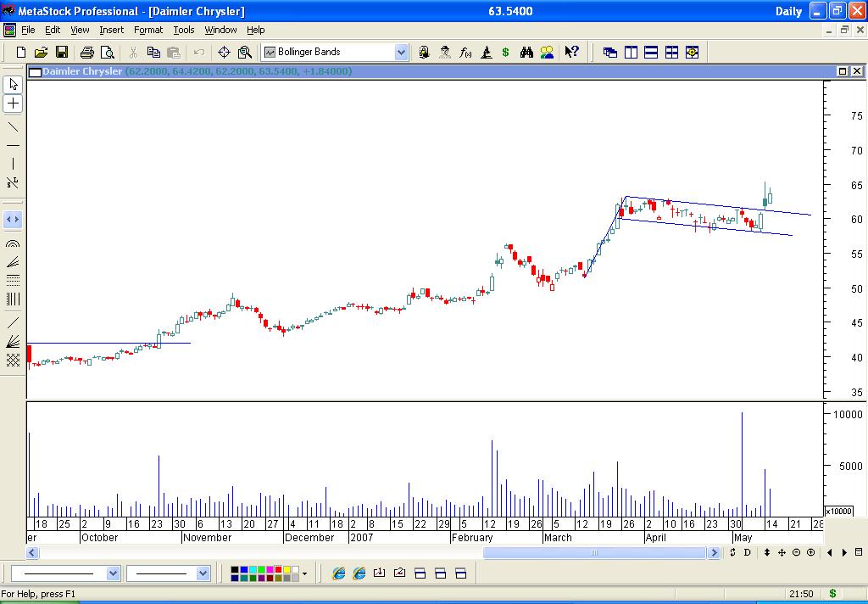Image resolution: width=868 pixels, height=604 pixels.
Task: Open the indicator dropdown showing Bollinger Bands
Action: [x=401, y=52]
